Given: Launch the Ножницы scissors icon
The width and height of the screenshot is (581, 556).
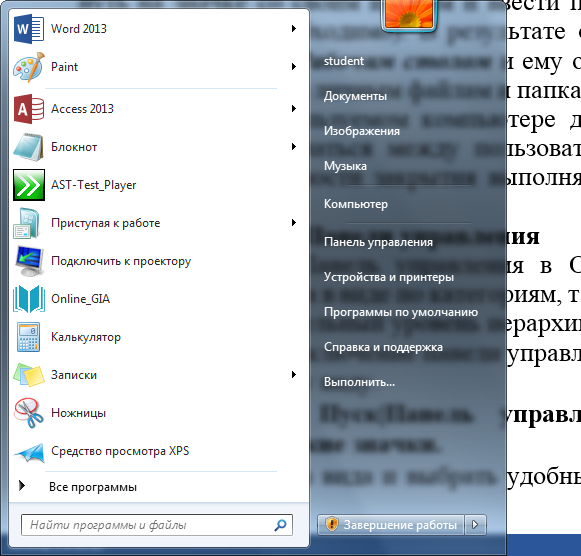Looking at the screenshot, I should (29, 413).
